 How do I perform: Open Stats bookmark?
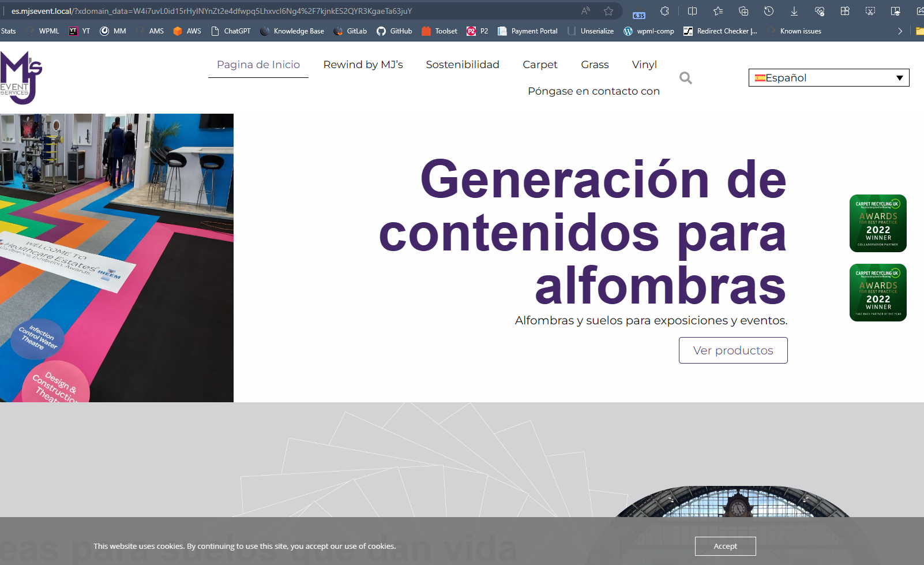8,31
